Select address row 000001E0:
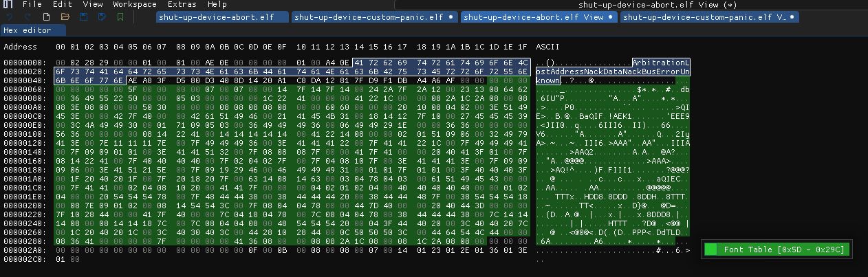The width and height of the screenshot is (868, 277). (x=26, y=196)
